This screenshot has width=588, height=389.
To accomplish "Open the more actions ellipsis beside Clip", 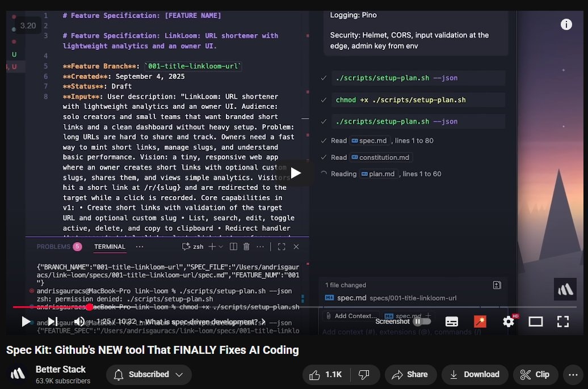I will tap(573, 374).
